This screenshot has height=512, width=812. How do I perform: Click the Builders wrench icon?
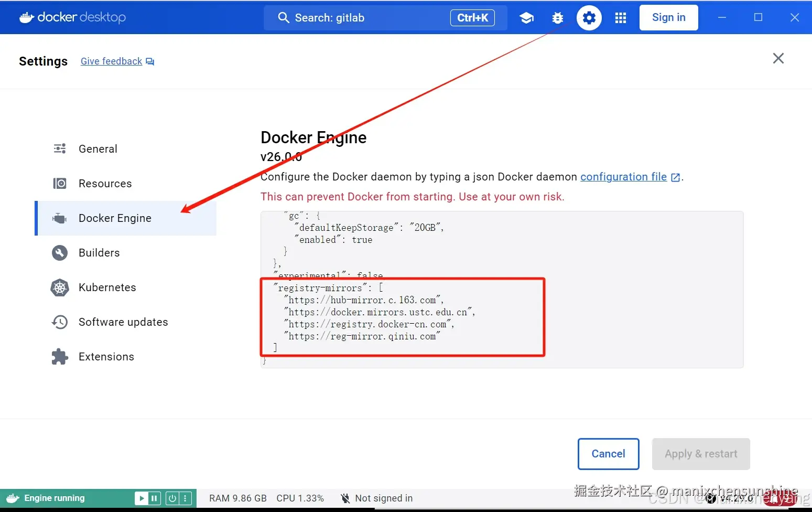(60, 253)
